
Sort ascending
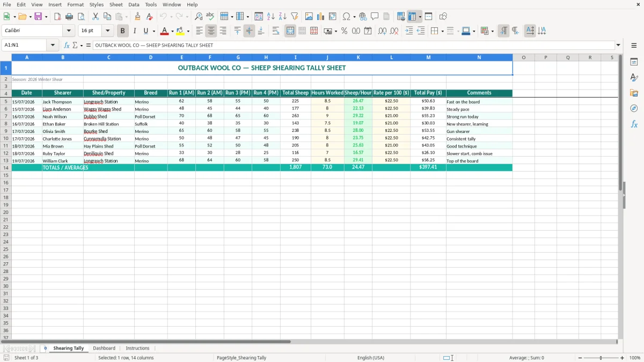[271, 17]
